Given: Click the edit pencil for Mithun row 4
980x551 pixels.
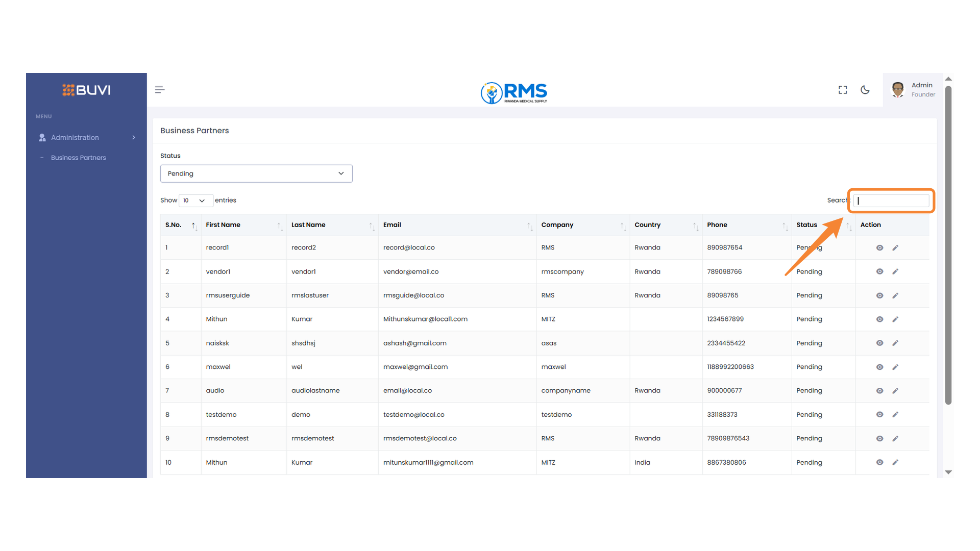Looking at the screenshot, I should pyautogui.click(x=895, y=319).
